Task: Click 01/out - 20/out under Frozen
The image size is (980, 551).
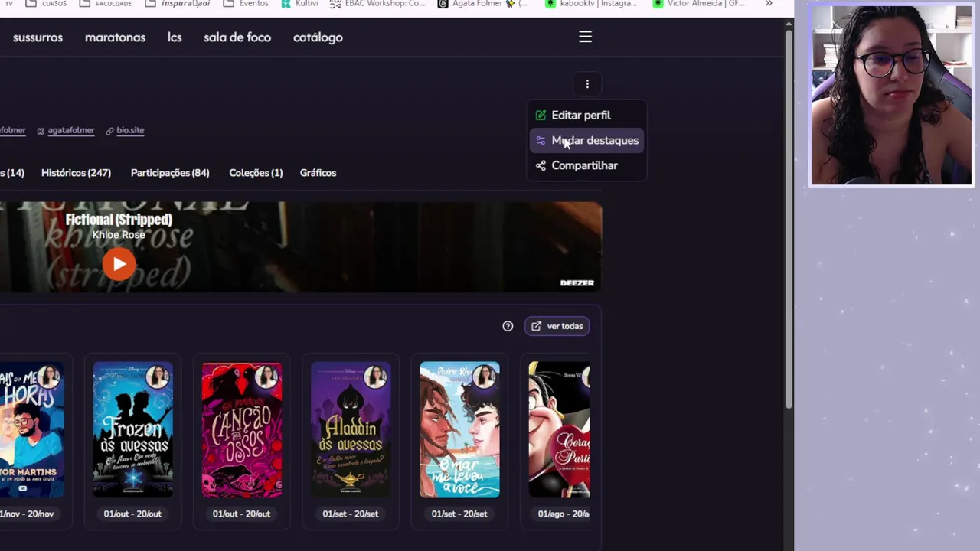Action: [132, 514]
